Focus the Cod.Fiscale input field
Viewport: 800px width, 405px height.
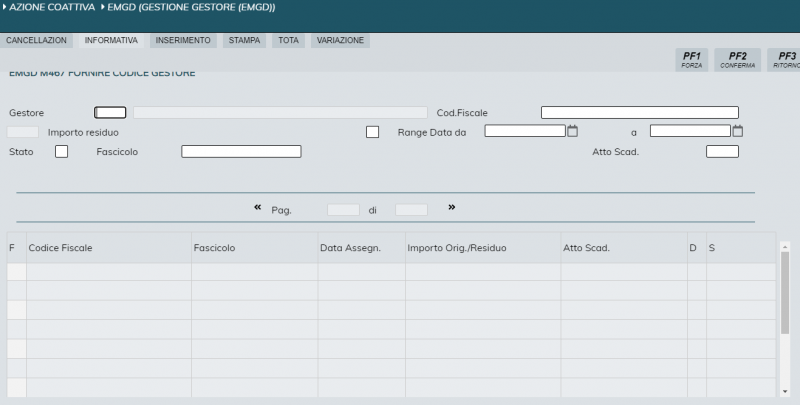point(639,113)
